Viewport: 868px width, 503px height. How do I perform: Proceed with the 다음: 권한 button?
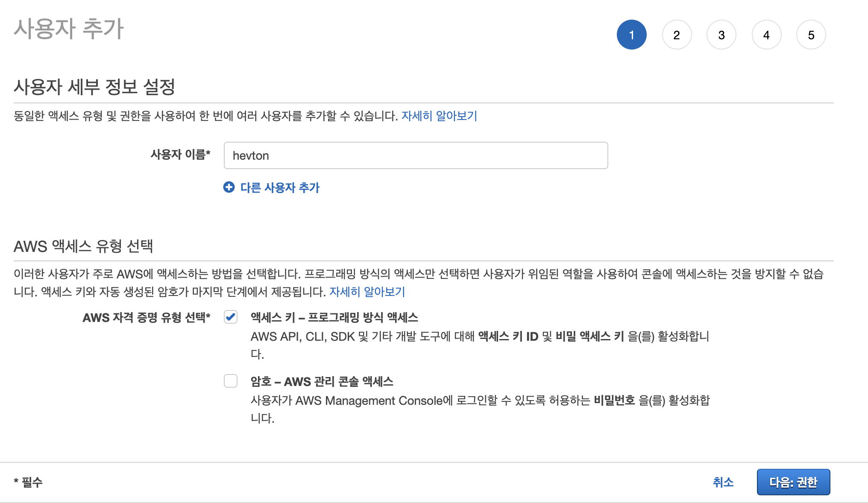click(793, 482)
